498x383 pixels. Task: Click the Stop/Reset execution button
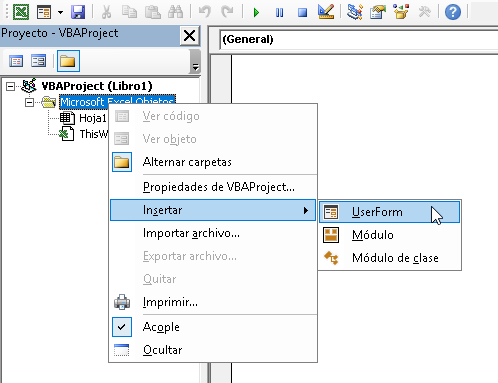302,13
